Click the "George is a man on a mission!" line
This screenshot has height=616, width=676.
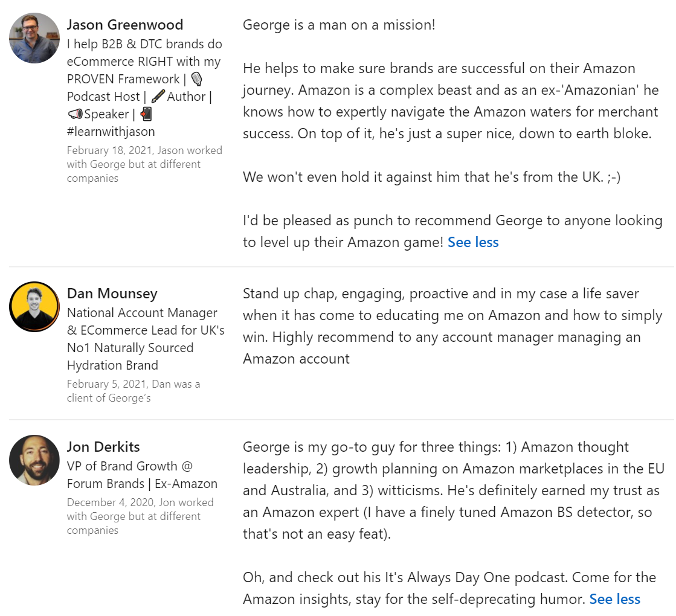click(339, 25)
